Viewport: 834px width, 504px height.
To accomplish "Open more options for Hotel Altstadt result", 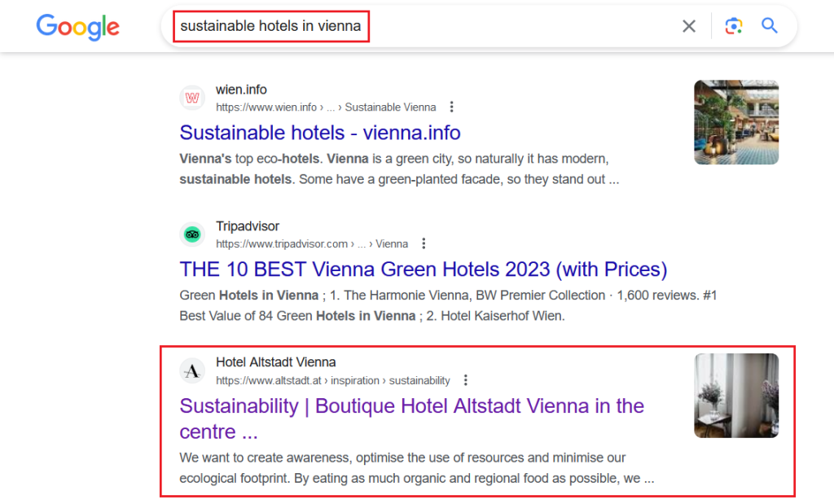I will pos(466,380).
